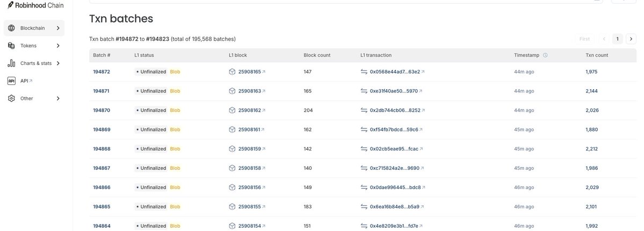This screenshot has height=231, width=644.
Task: Click the Other gear icon
Action: (x=11, y=98)
